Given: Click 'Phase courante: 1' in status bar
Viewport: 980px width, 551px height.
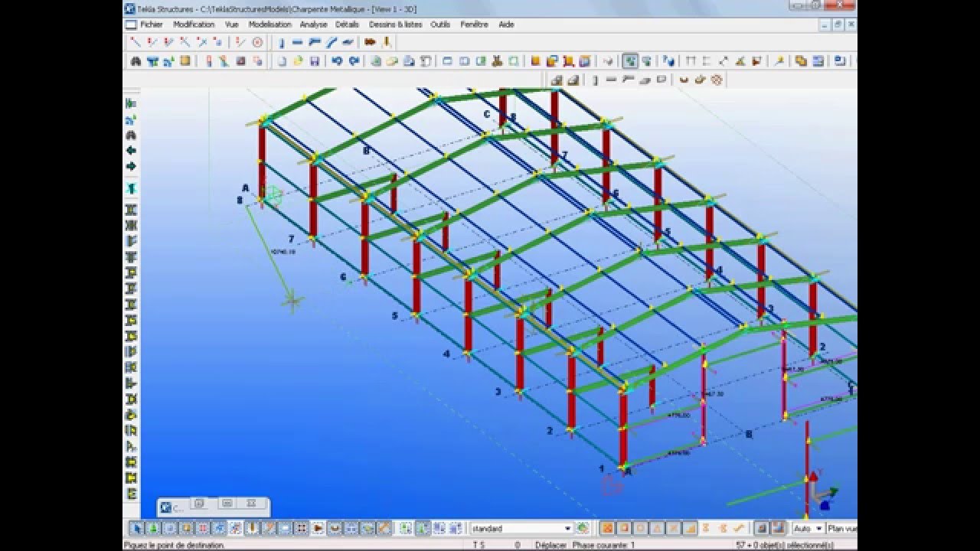Looking at the screenshot, I should [x=603, y=545].
